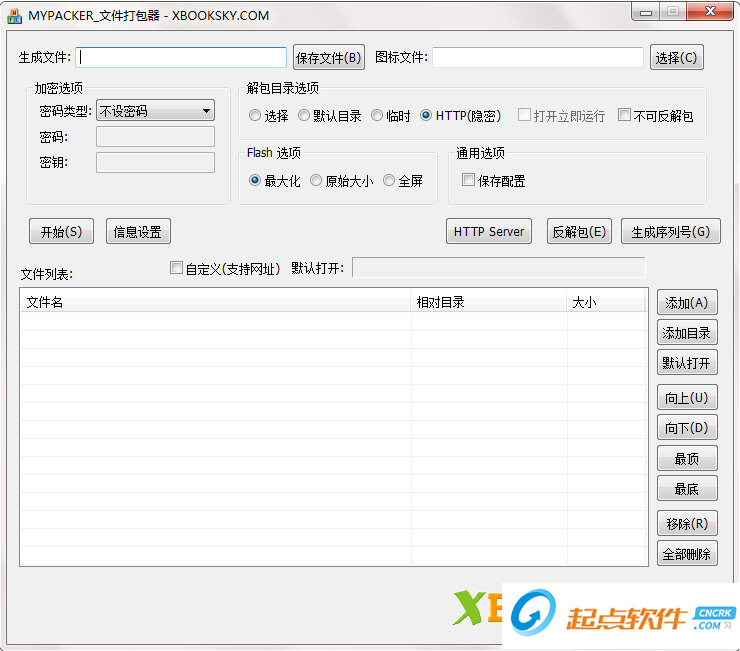
Task: Click the HTTP Server button
Action: tap(489, 231)
